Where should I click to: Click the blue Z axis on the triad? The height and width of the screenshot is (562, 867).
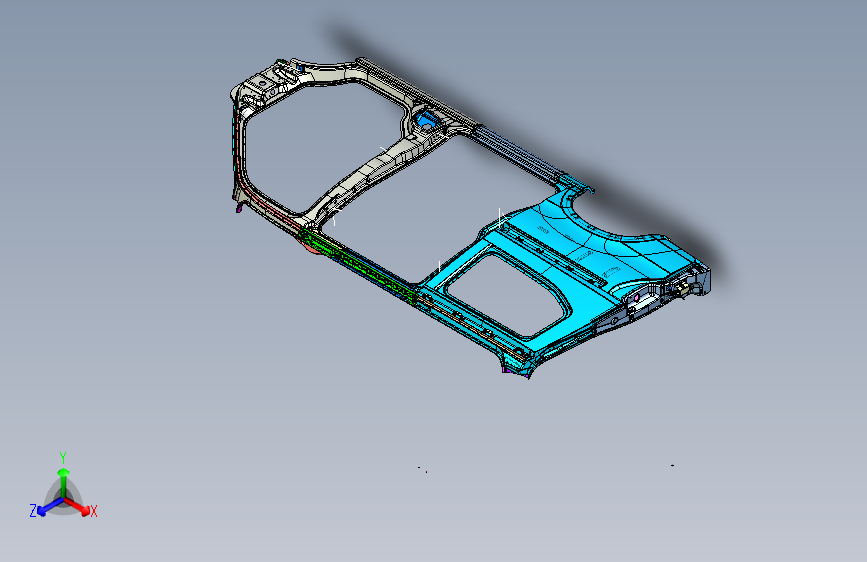coord(50,507)
